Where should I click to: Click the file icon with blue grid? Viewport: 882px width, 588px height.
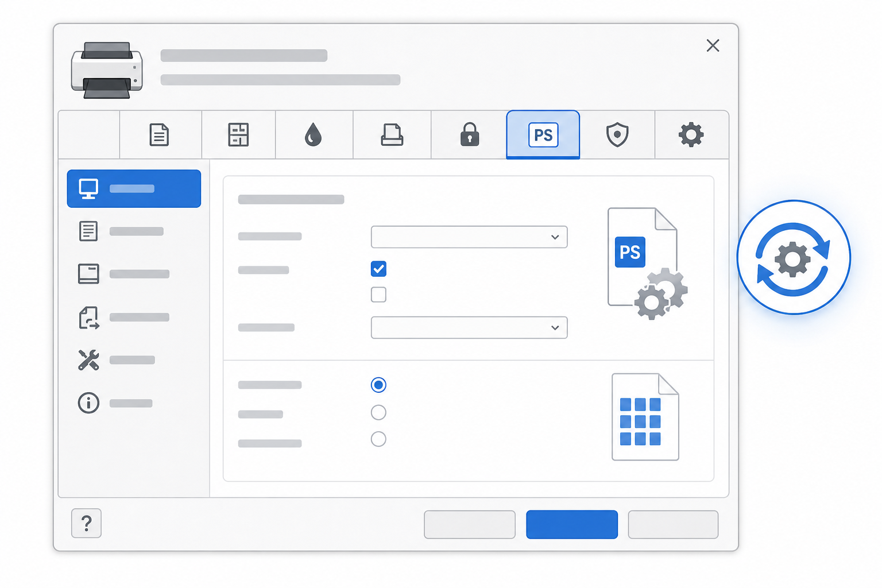coord(645,417)
